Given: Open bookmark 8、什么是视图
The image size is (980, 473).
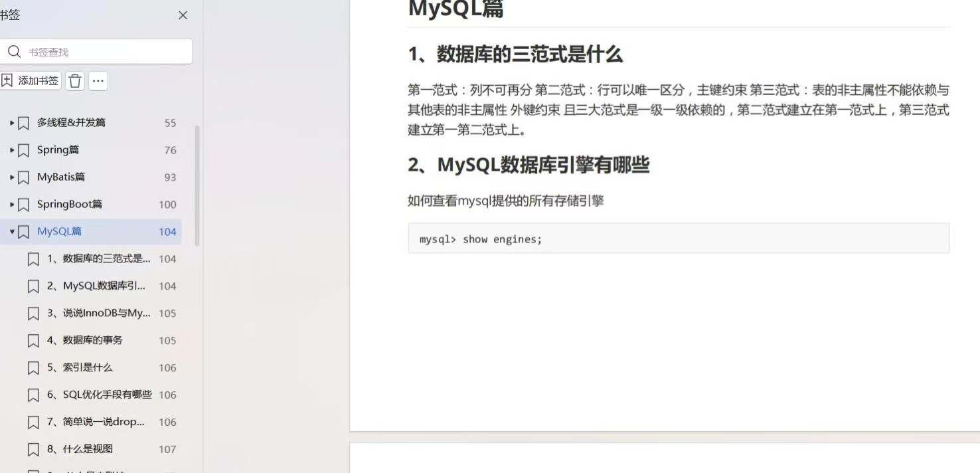Looking at the screenshot, I should point(80,449).
